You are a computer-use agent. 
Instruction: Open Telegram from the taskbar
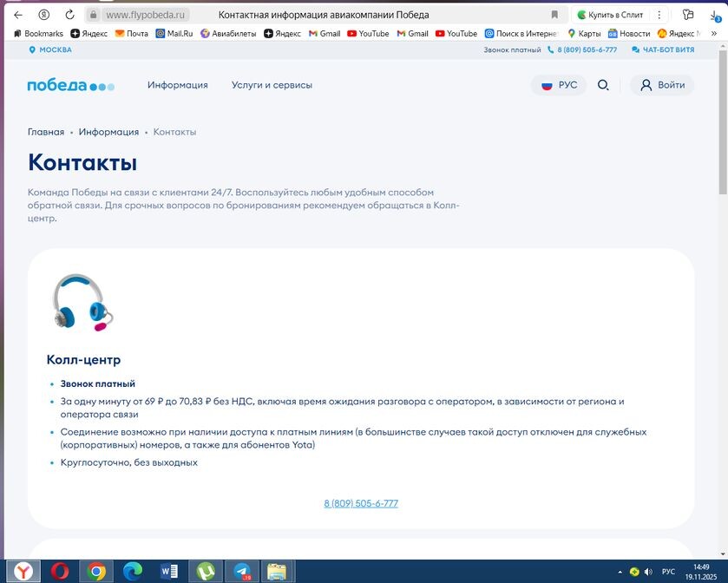[241, 572]
